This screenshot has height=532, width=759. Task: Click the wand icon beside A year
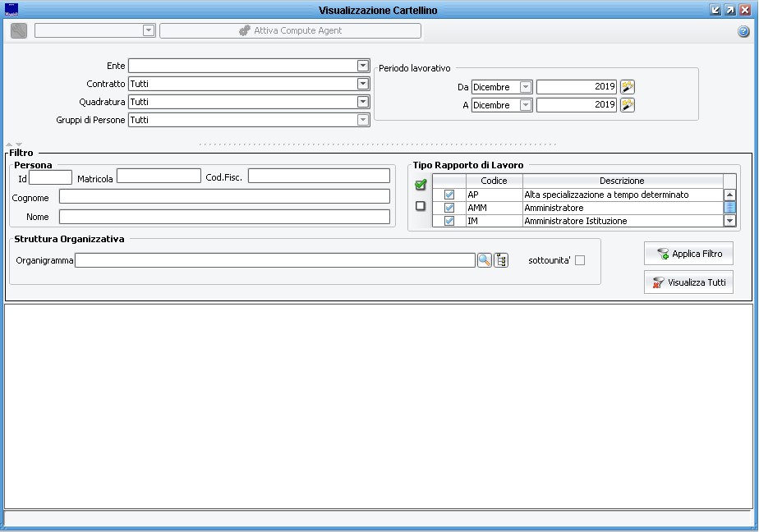click(628, 105)
